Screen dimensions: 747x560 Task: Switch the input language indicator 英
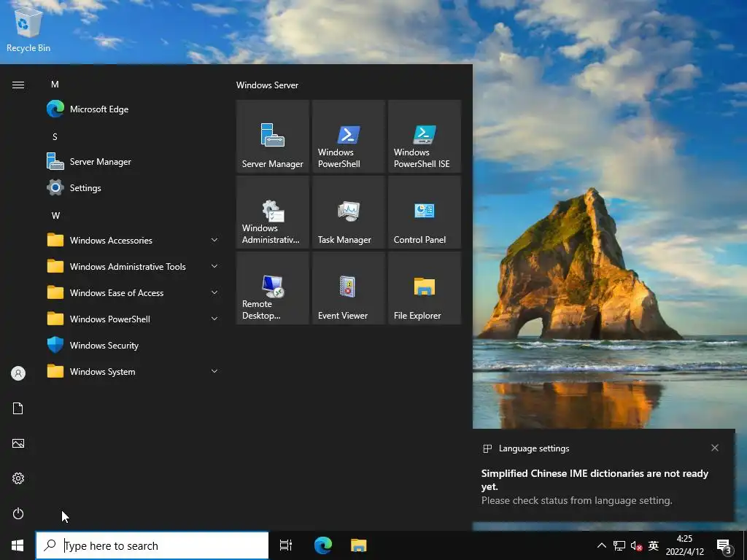[x=654, y=545]
